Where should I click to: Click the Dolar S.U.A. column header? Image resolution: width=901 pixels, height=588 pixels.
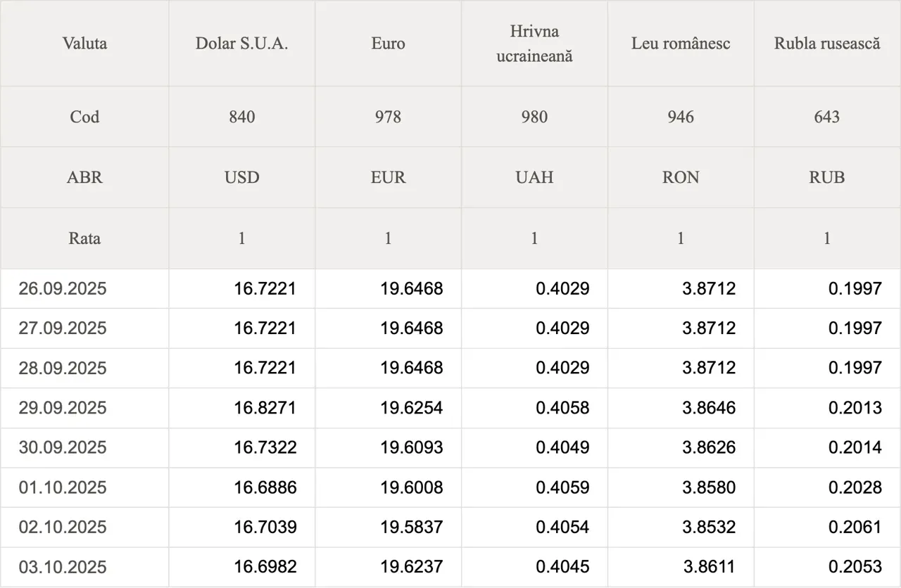pos(241,44)
